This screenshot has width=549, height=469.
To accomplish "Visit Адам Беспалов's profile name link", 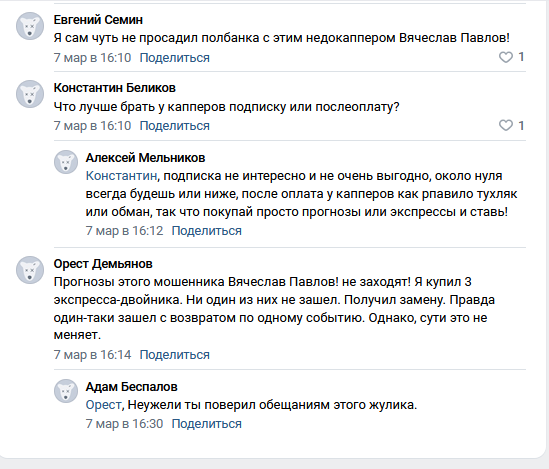I will tap(132, 387).
